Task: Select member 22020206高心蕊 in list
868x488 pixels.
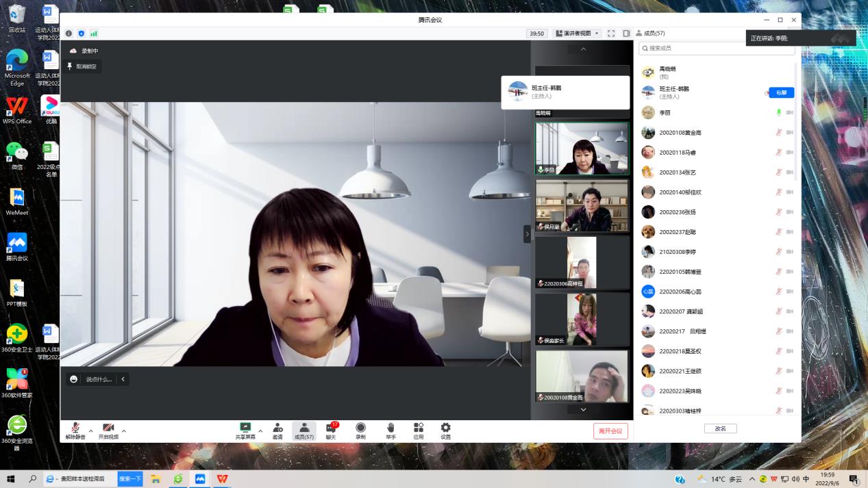Action: [x=717, y=292]
